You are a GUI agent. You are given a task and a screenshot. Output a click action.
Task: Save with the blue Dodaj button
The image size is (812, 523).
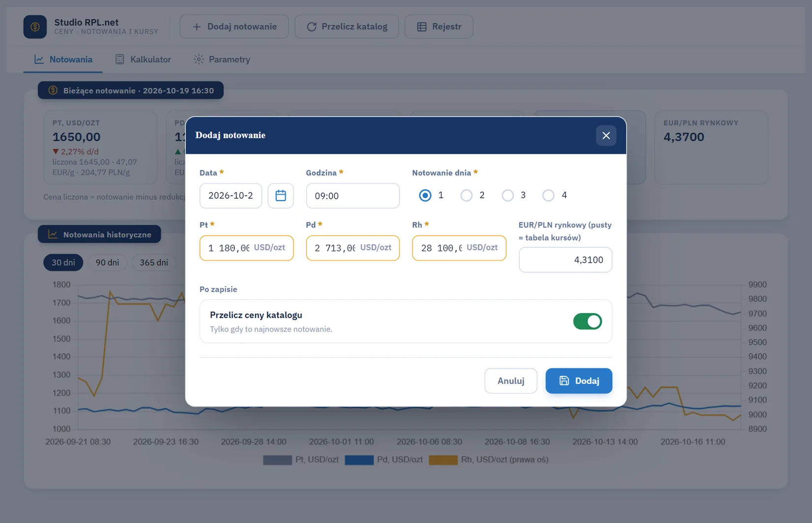579,381
